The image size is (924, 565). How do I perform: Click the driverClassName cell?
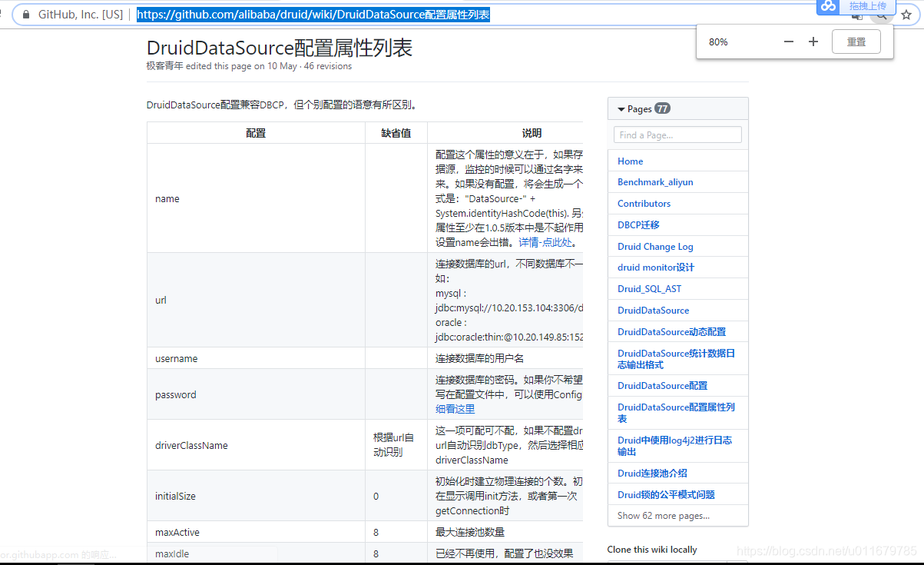coord(256,445)
